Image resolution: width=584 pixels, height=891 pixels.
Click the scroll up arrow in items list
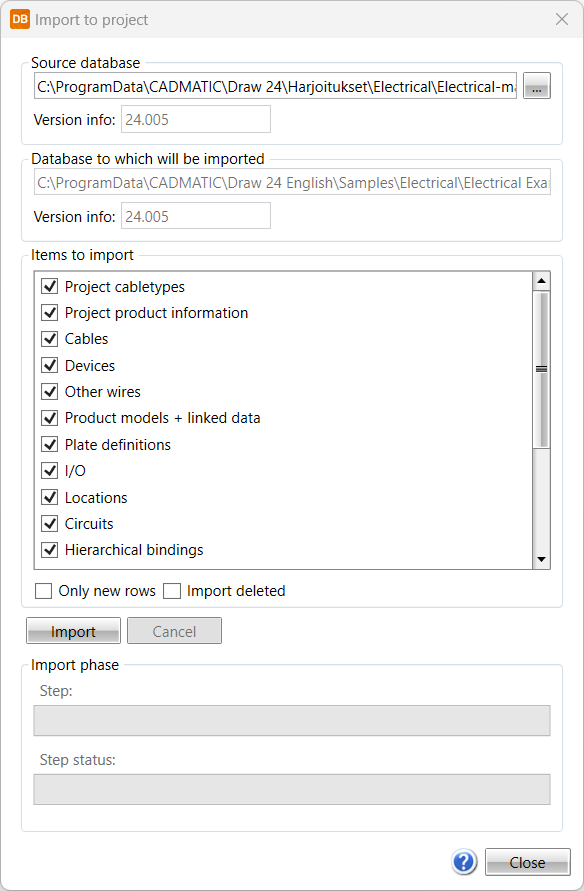(x=541, y=281)
